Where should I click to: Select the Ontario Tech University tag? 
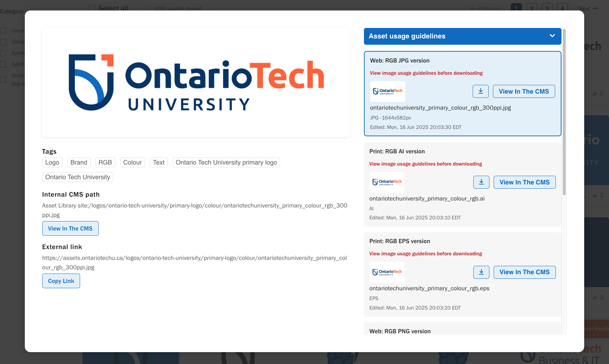pos(78,177)
